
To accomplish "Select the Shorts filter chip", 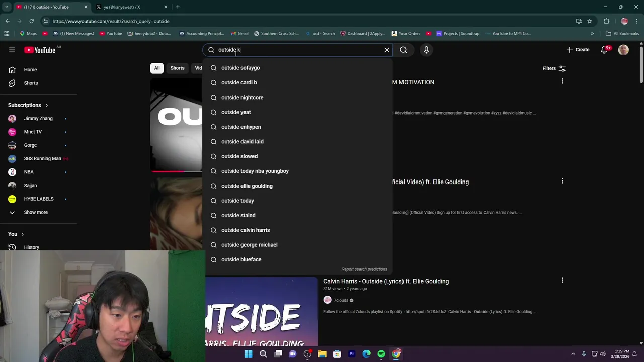I will pos(177,68).
